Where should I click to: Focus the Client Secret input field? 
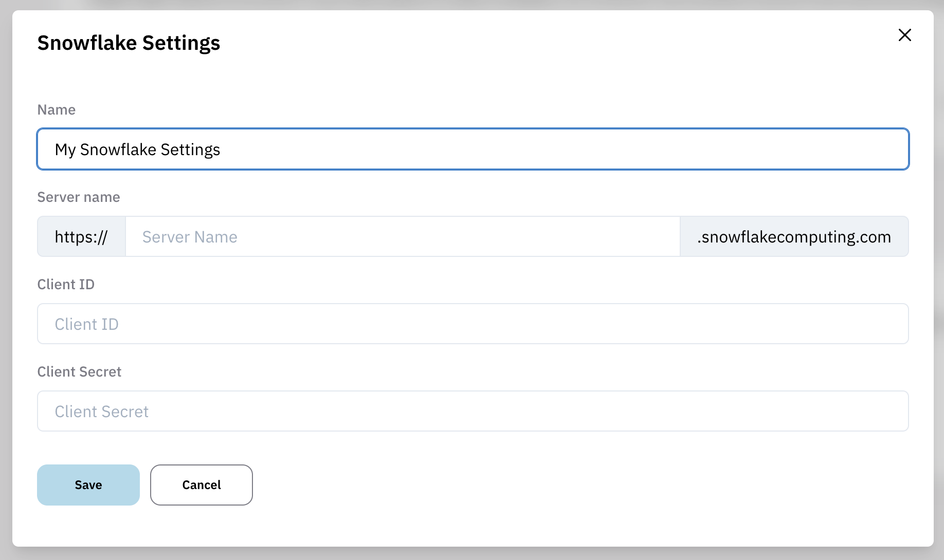coord(473,411)
